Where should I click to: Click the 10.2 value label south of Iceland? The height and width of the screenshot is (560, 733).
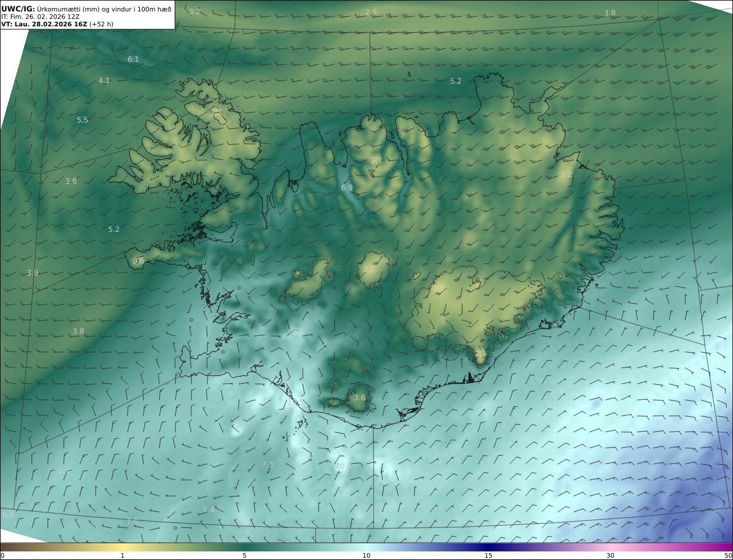[x=342, y=466]
